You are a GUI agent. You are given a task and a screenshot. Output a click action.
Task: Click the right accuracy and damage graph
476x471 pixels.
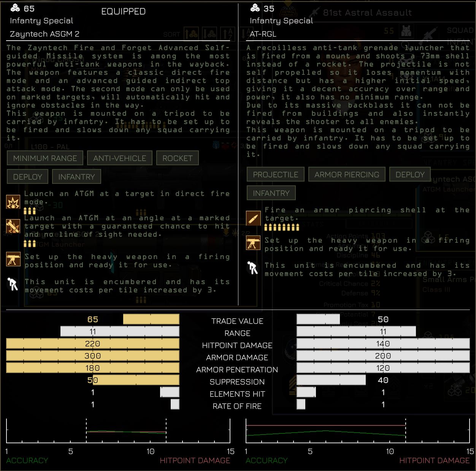click(358, 431)
